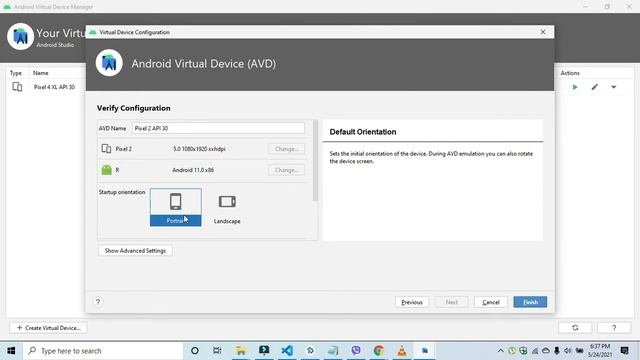Click the green Android R system image icon

(x=107, y=170)
